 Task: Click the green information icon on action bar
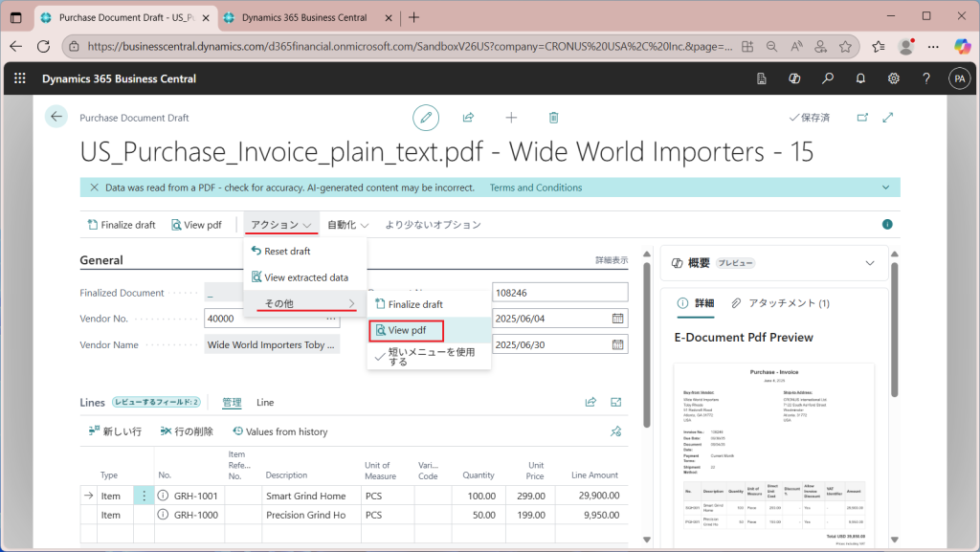(x=887, y=224)
